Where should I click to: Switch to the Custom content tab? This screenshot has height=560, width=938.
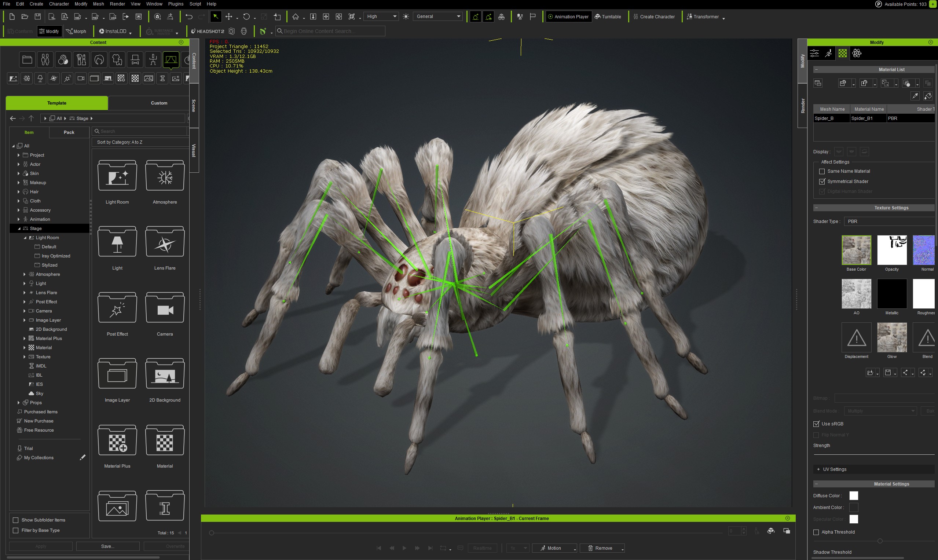coord(159,103)
